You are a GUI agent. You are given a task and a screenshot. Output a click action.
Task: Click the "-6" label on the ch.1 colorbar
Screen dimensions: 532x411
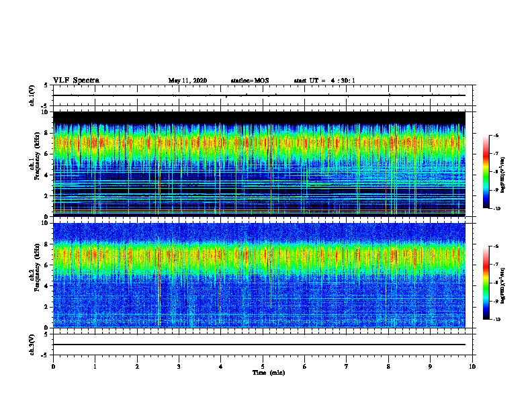[x=495, y=136]
